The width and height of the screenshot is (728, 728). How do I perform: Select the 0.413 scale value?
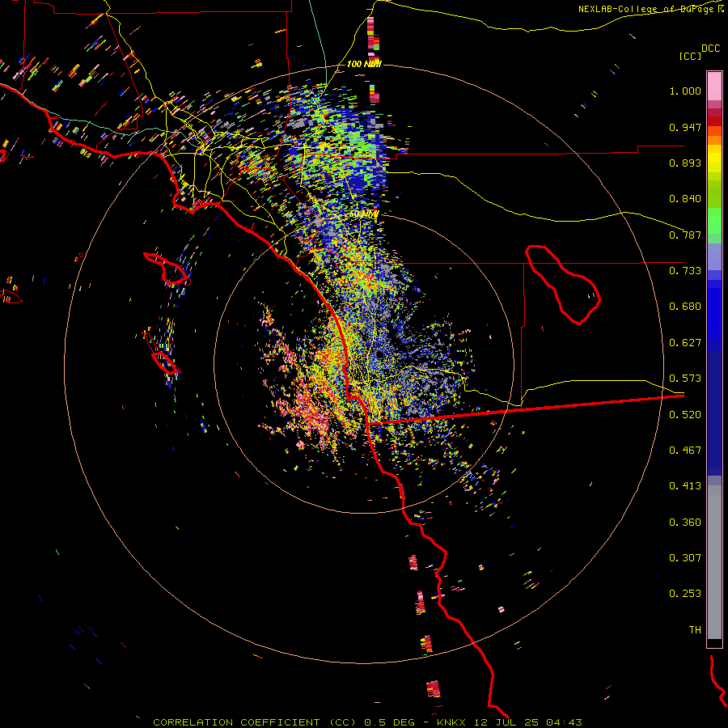685,486
